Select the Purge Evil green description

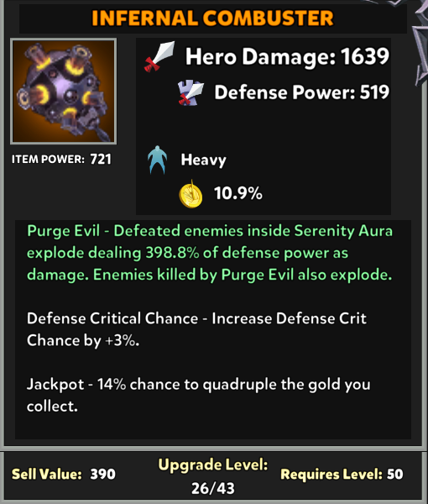[210, 253]
